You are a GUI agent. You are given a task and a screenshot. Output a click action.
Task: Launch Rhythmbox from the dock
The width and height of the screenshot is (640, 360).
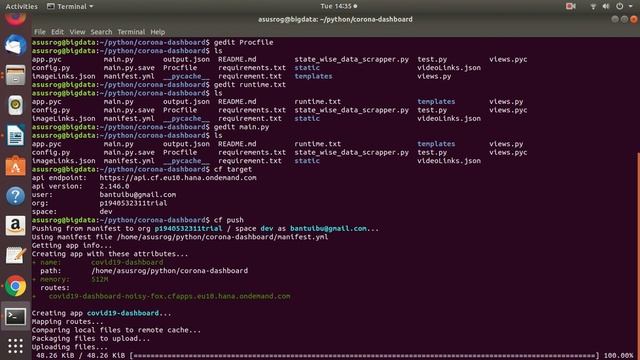tap(16, 105)
